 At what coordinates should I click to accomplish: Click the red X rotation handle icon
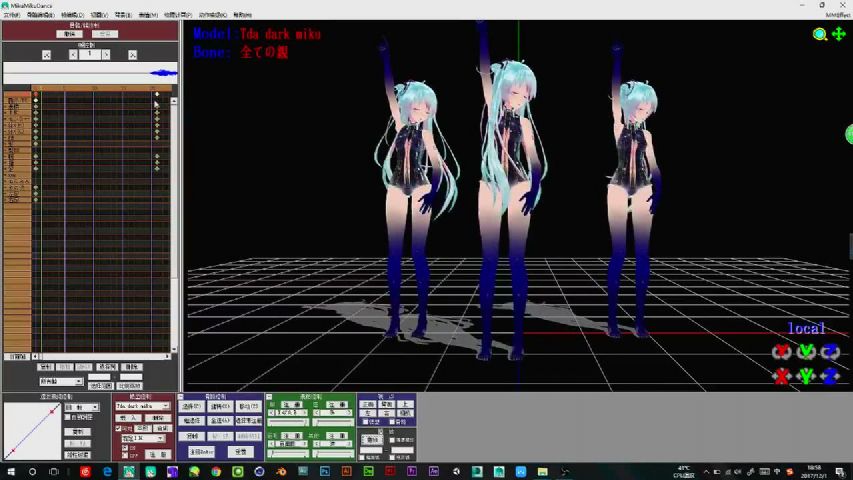[782, 352]
